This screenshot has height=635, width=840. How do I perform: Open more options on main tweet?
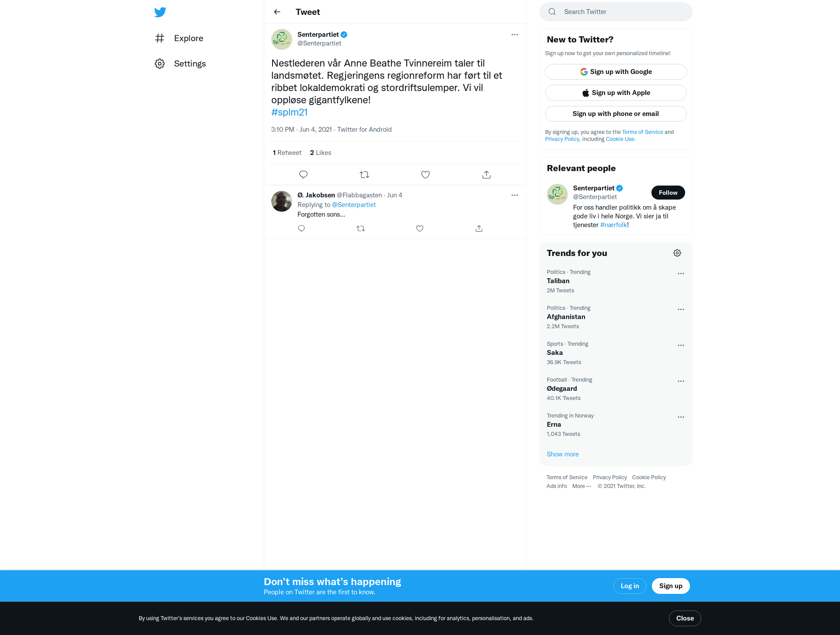tap(514, 35)
